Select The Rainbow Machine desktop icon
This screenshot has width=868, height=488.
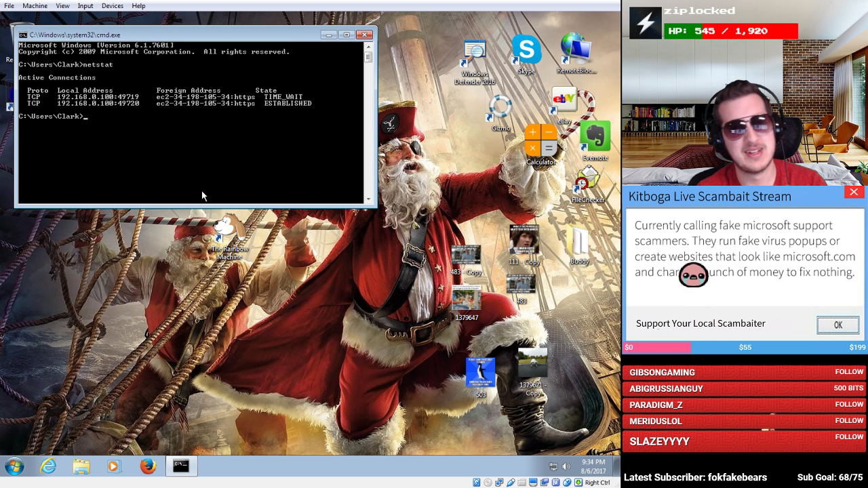point(229,236)
